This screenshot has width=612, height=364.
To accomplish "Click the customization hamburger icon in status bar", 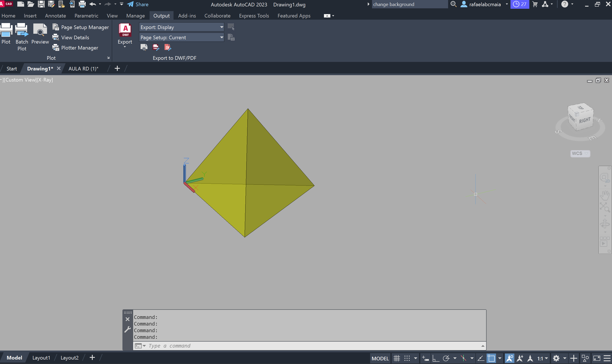I will [607, 358].
